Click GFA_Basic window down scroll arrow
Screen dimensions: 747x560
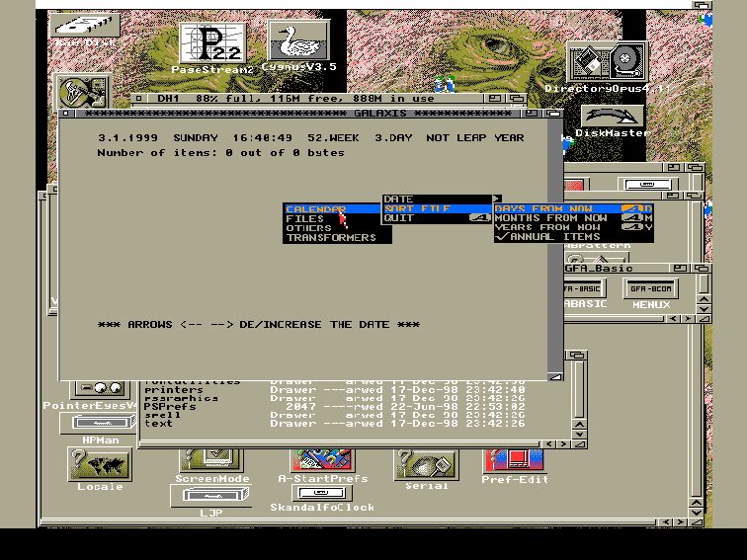[704, 309]
